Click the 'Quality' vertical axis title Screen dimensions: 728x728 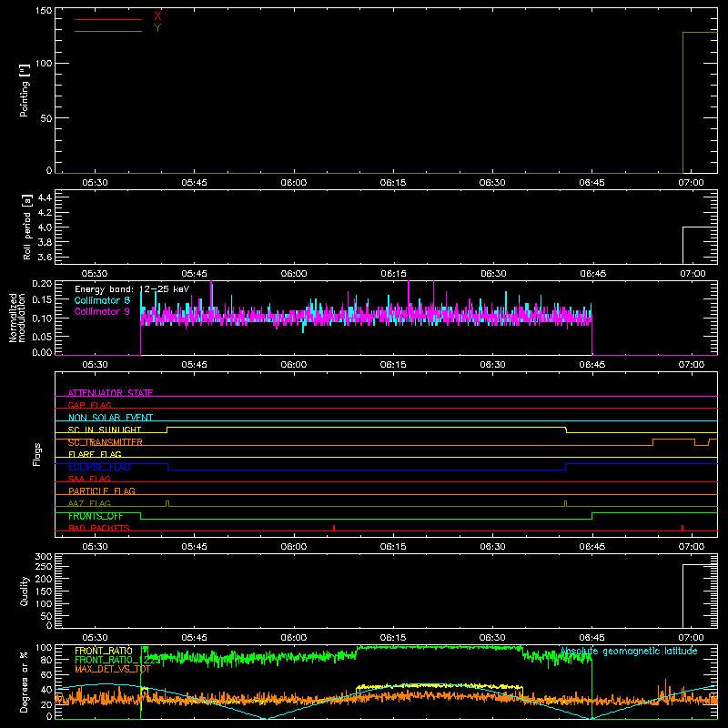click(25, 591)
